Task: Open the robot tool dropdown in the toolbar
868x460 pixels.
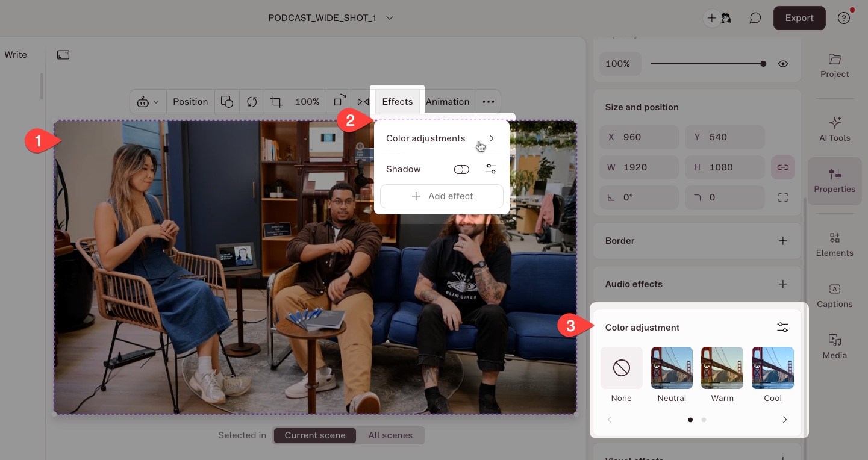Action: tap(148, 101)
